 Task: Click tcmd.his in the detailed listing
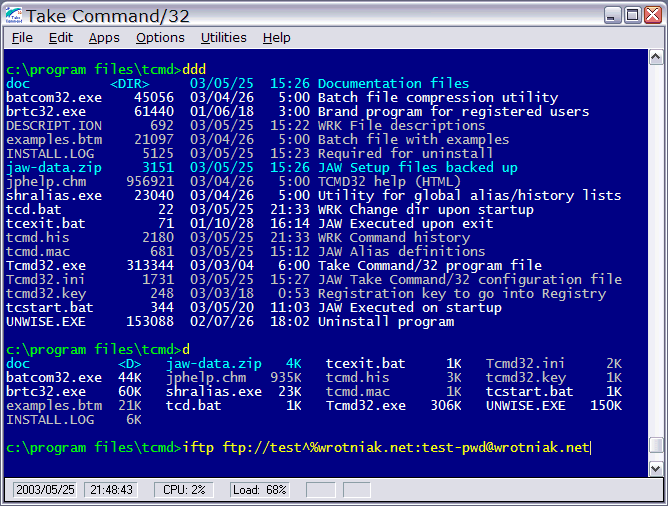coord(38,238)
